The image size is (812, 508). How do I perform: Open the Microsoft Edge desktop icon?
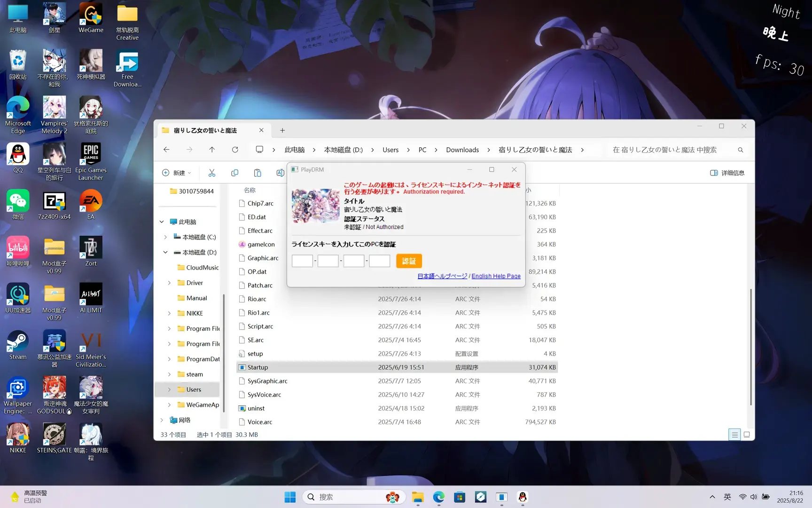(18, 115)
